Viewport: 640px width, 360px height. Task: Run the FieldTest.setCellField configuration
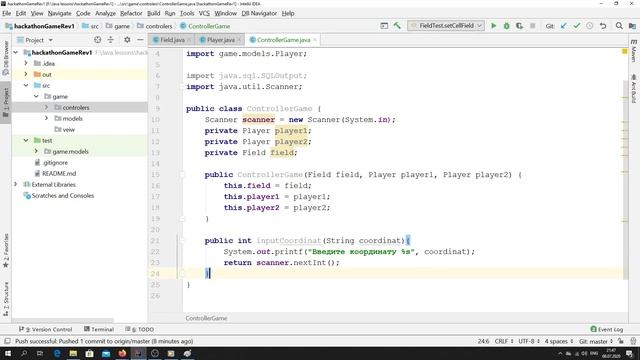493,26
